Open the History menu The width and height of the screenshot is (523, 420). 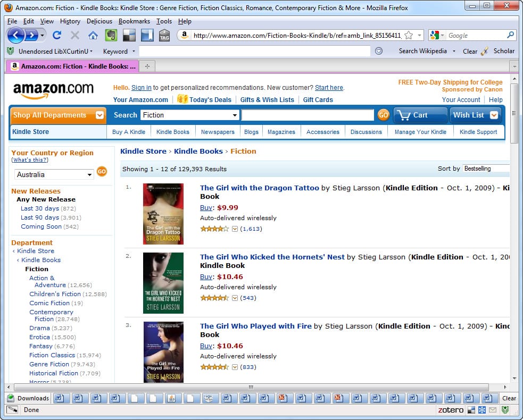pos(70,21)
